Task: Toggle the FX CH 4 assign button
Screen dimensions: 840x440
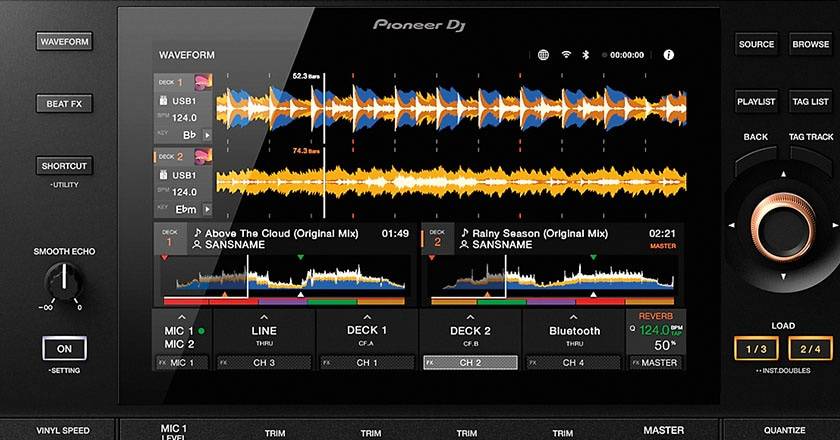Action: [x=573, y=363]
